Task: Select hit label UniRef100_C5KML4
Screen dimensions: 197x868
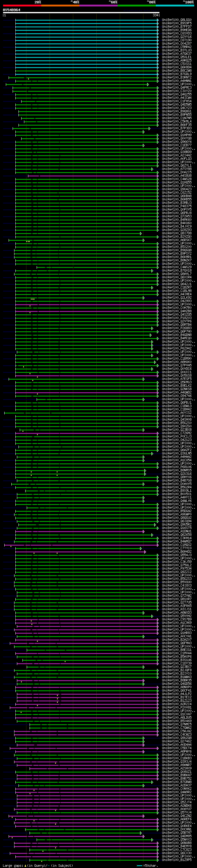Action: click(177, 121)
